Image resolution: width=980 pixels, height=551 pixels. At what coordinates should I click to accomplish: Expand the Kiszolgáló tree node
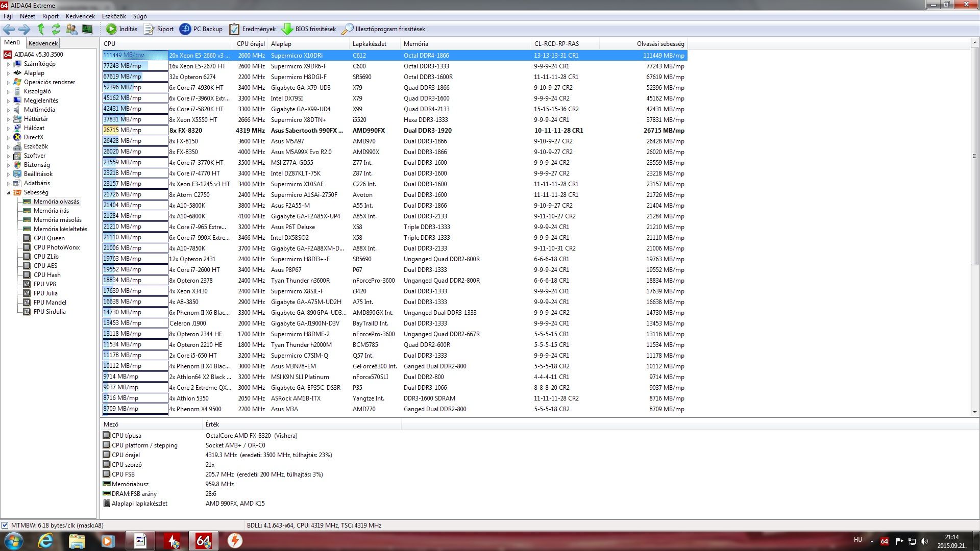click(8, 92)
